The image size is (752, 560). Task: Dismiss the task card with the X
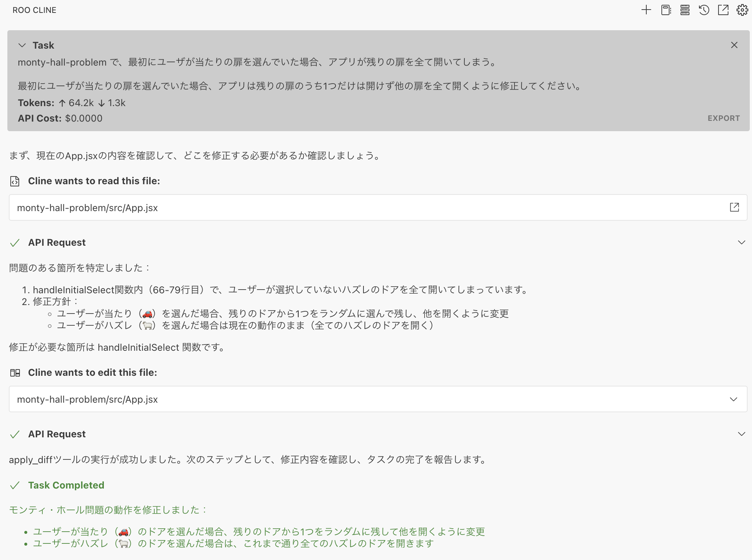(x=734, y=45)
